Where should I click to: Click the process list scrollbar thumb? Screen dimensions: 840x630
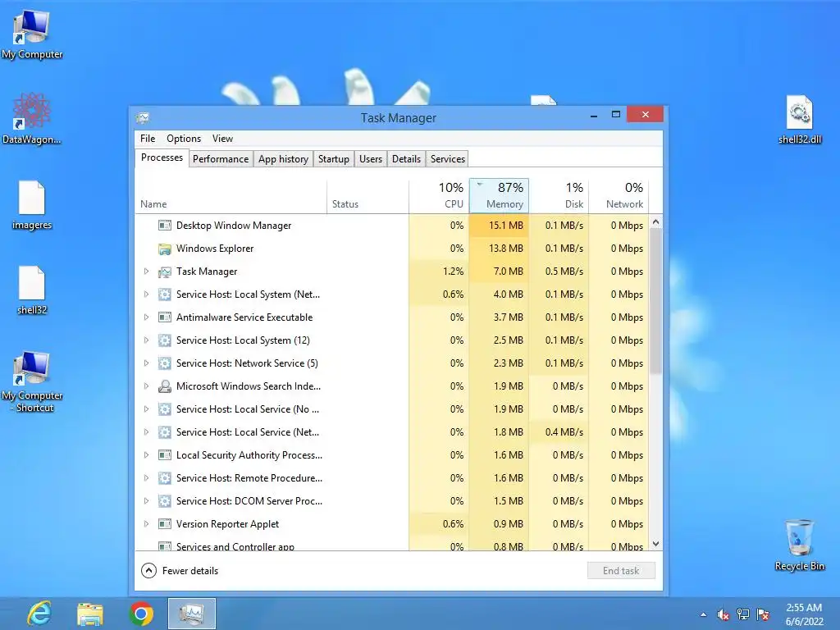pos(655,301)
